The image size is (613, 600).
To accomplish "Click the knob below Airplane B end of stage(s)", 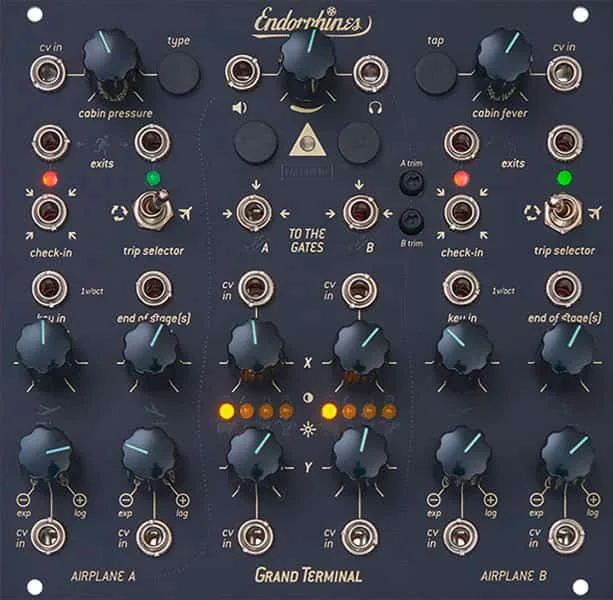I will click(x=569, y=348).
